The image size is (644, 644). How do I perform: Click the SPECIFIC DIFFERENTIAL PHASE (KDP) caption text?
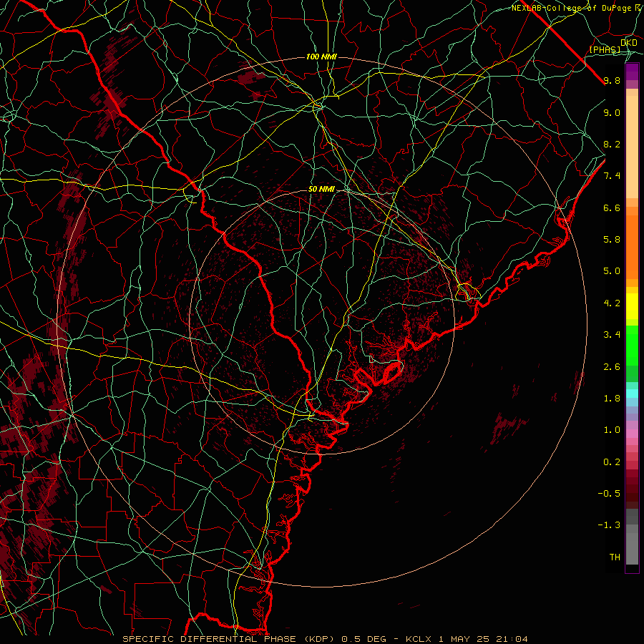[x=230, y=639]
